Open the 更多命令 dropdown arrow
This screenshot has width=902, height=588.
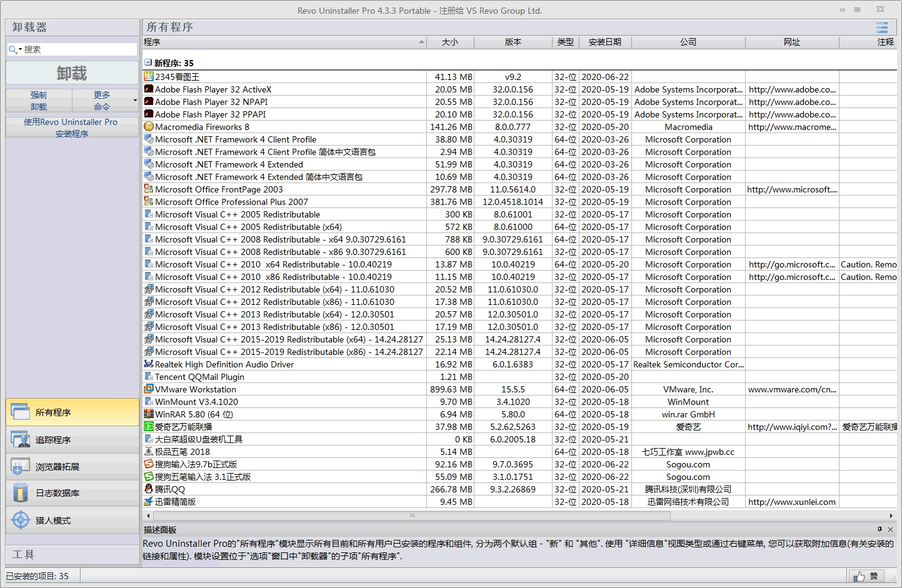coord(135,101)
